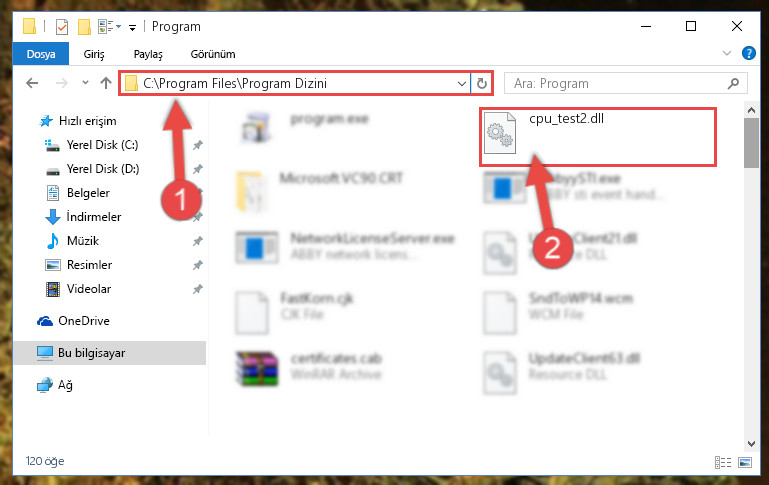Click the new folder icon in quick access toolbar

pyautogui.click(x=84, y=26)
